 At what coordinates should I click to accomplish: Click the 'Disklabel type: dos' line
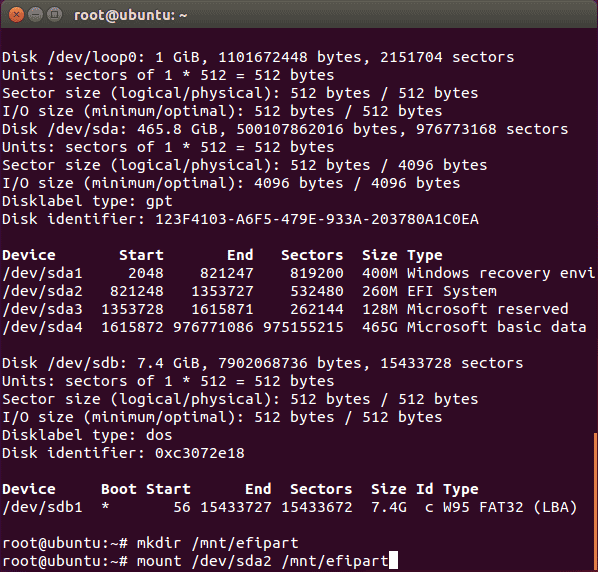tap(87, 435)
